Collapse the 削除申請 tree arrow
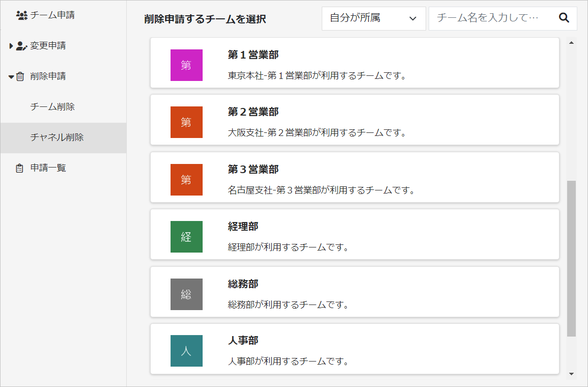The image size is (588, 387). coord(11,77)
